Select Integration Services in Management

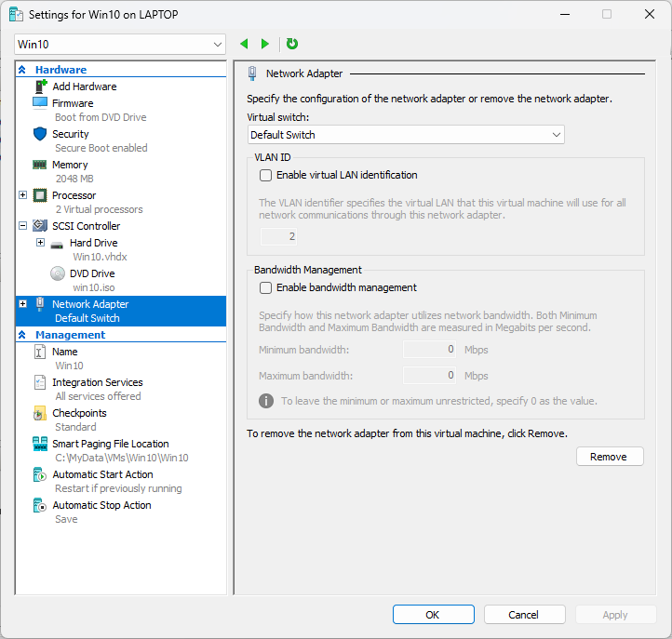[97, 382]
